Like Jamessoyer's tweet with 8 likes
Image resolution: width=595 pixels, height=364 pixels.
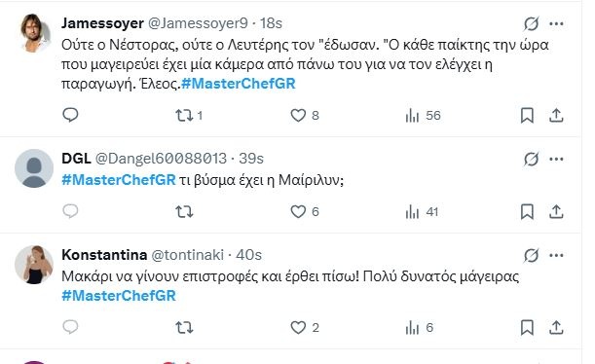[x=305, y=115]
